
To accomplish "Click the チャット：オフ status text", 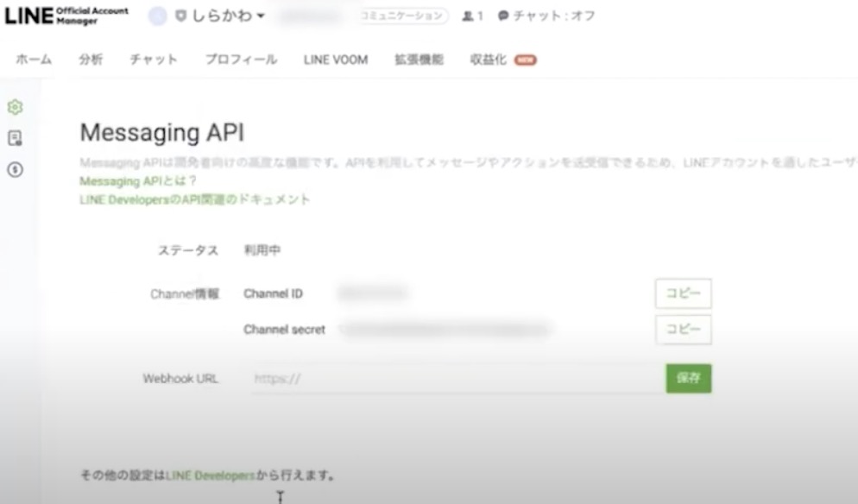I will tap(554, 16).
